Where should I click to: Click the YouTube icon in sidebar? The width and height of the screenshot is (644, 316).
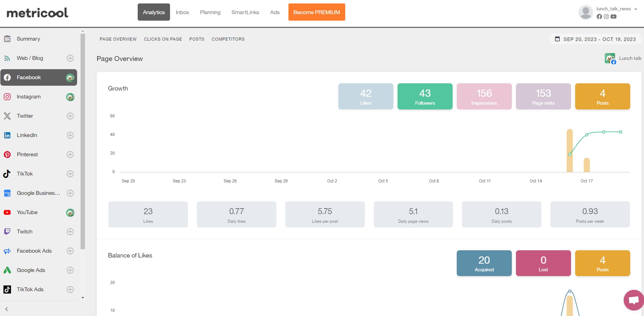pos(7,212)
